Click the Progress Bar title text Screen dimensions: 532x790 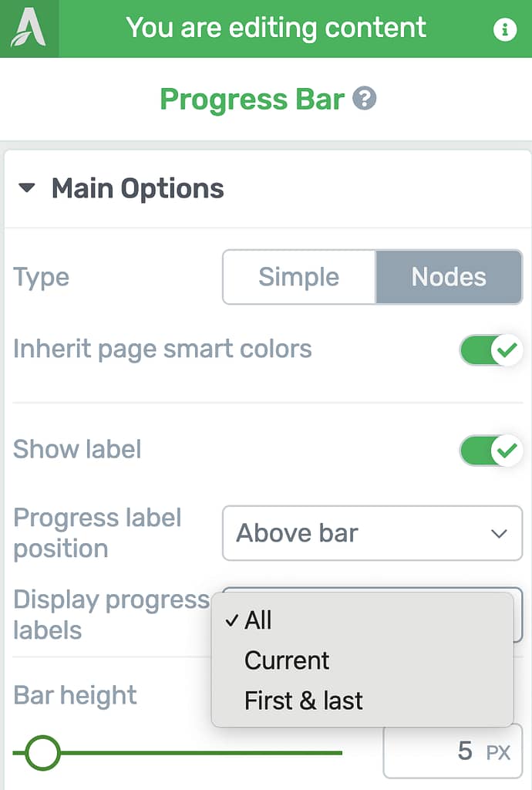[x=252, y=100]
